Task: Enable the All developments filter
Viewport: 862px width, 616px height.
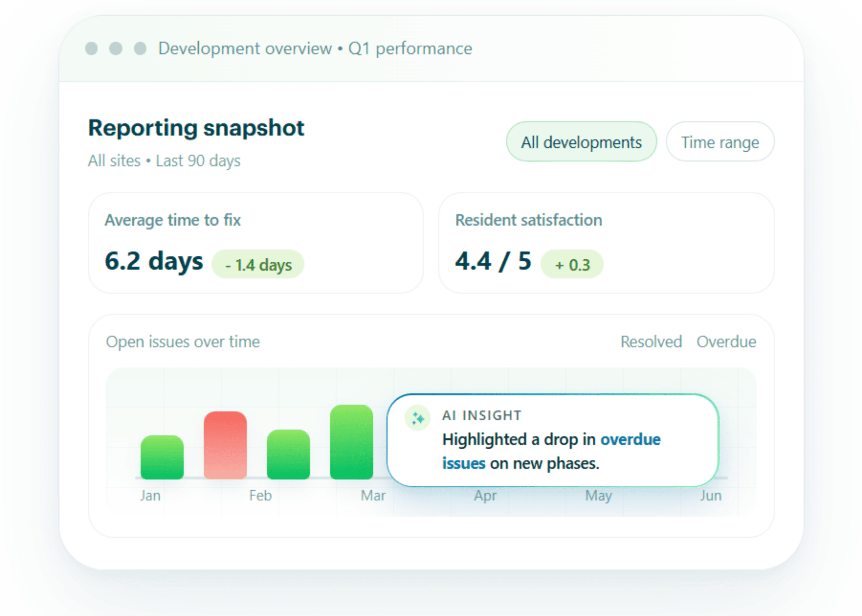Action: tap(582, 142)
